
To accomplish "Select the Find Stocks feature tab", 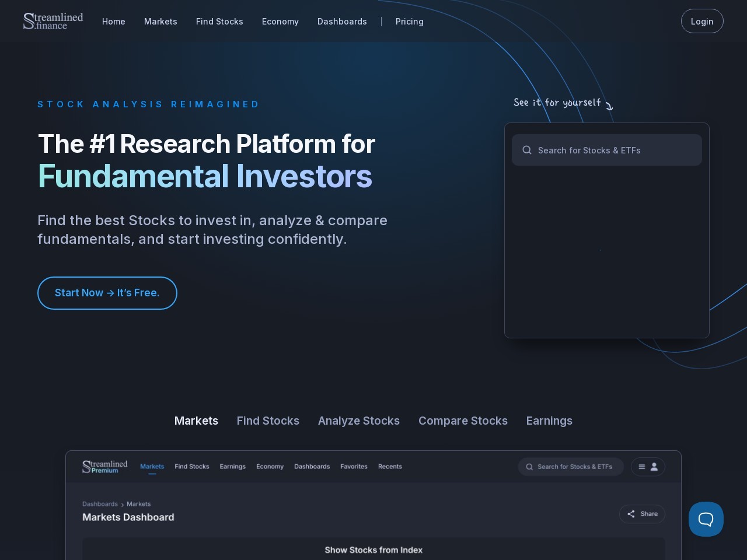I will tap(268, 421).
